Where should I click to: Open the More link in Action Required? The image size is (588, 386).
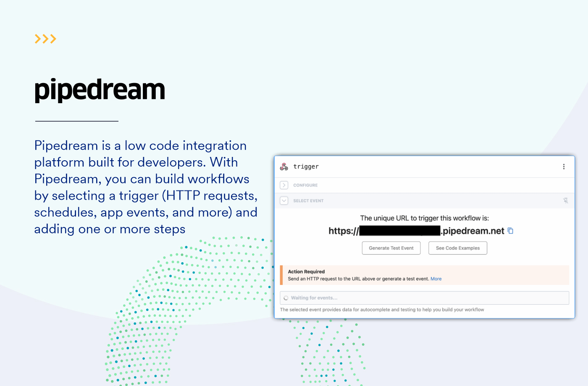tap(436, 279)
